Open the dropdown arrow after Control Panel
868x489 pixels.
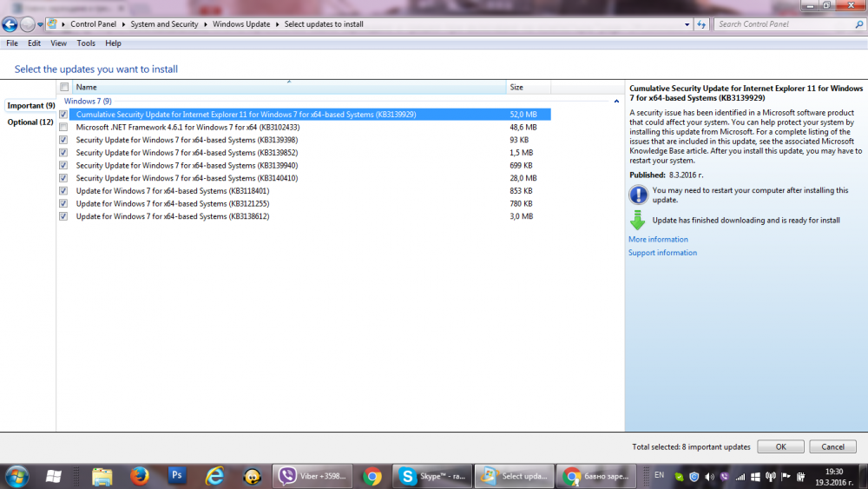point(123,24)
